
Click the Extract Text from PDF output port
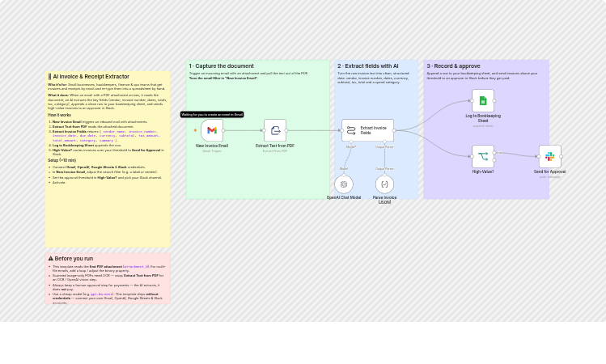pos(286,130)
